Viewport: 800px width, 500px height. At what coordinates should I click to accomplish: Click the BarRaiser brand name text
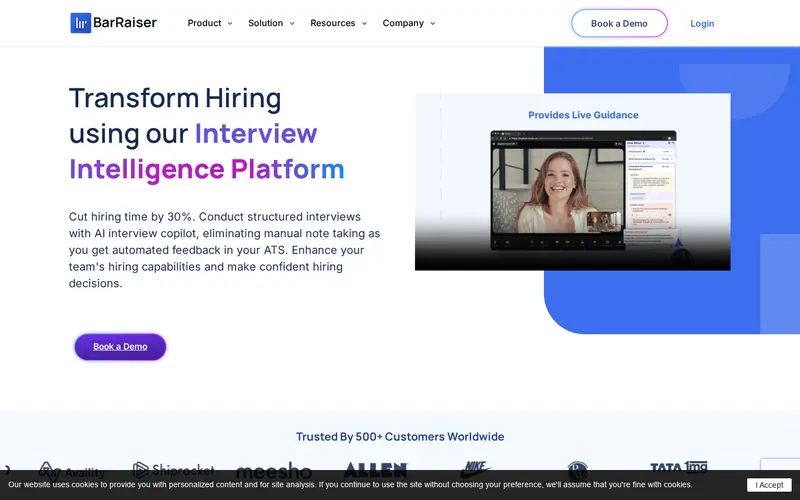click(x=125, y=23)
